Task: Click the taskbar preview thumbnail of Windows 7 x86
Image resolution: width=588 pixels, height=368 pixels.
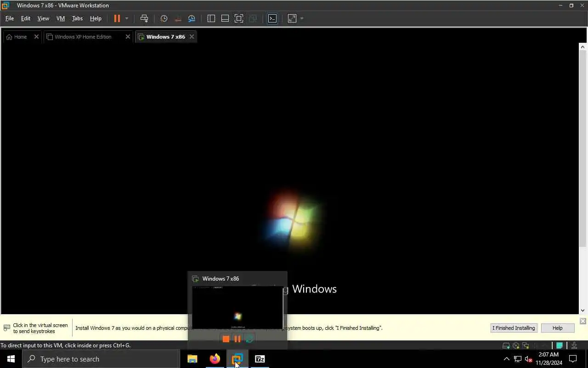Action: click(x=237, y=307)
